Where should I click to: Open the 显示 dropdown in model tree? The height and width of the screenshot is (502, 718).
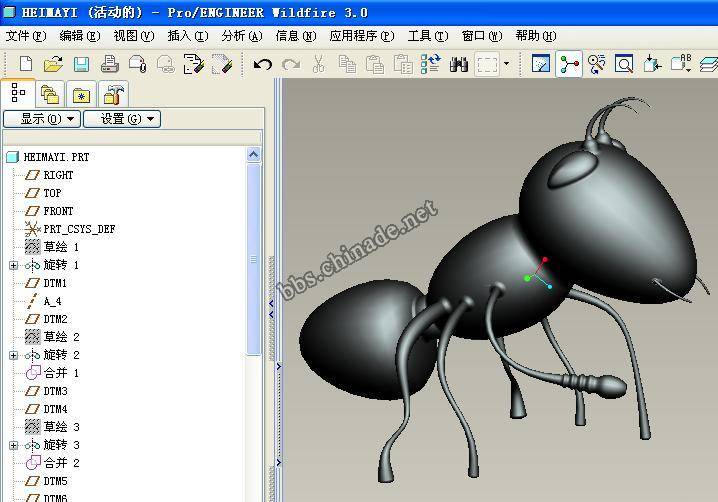(x=40, y=119)
